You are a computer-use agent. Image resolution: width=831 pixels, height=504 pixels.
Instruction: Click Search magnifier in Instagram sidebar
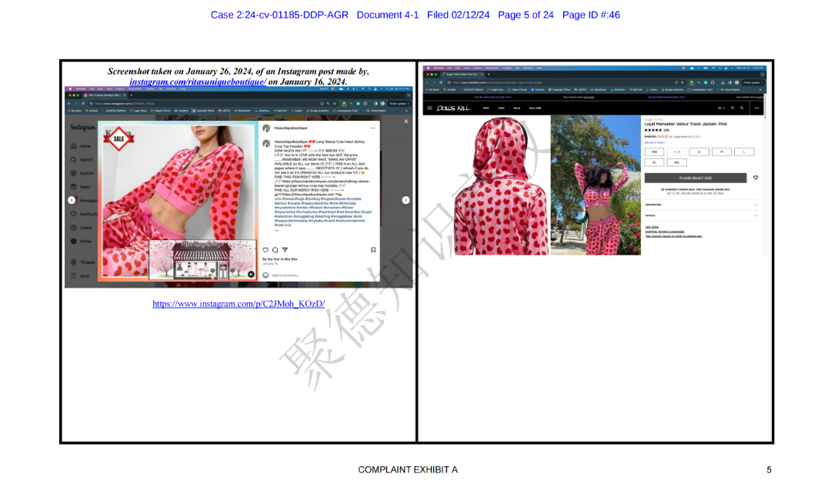74,159
